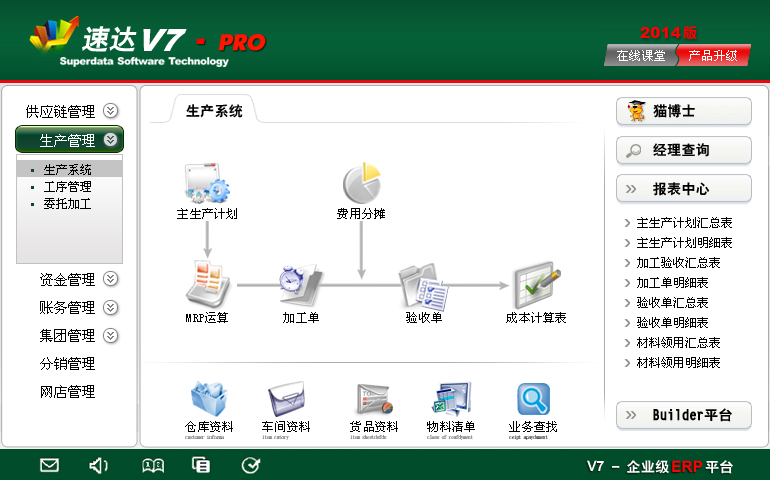Select 工序管理 submenu item
This screenshot has width=770, height=480.
(67, 187)
